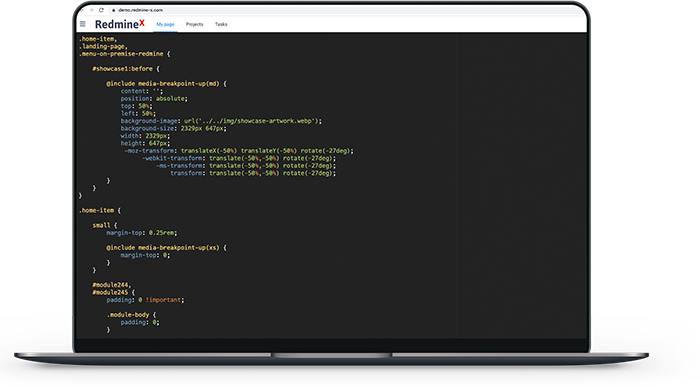Screen dimensions: 700x387
Task: Click the "background-image: url(...)" code line
Action: coord(221,121)
